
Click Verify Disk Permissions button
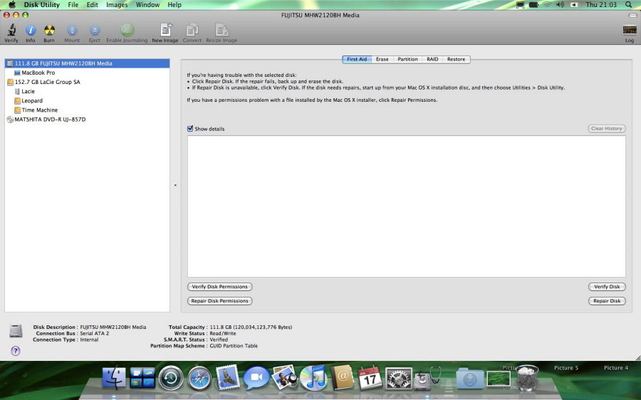tap(220, 287)
